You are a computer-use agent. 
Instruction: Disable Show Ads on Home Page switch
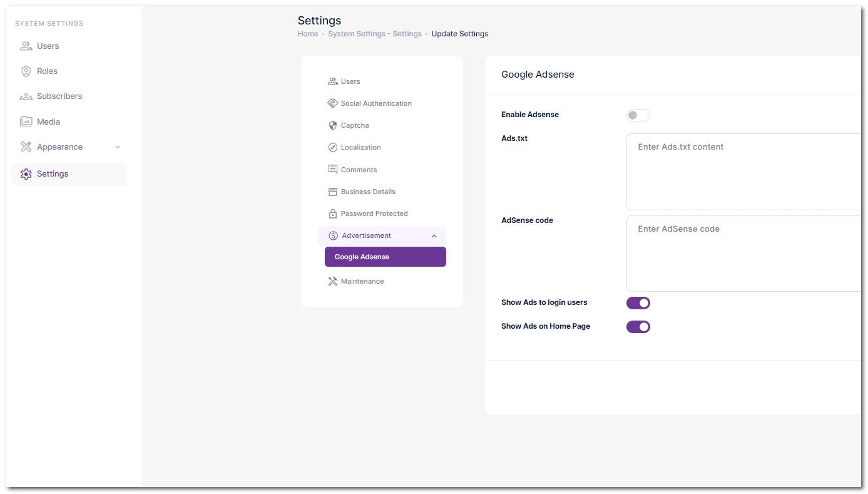point(638,327)
